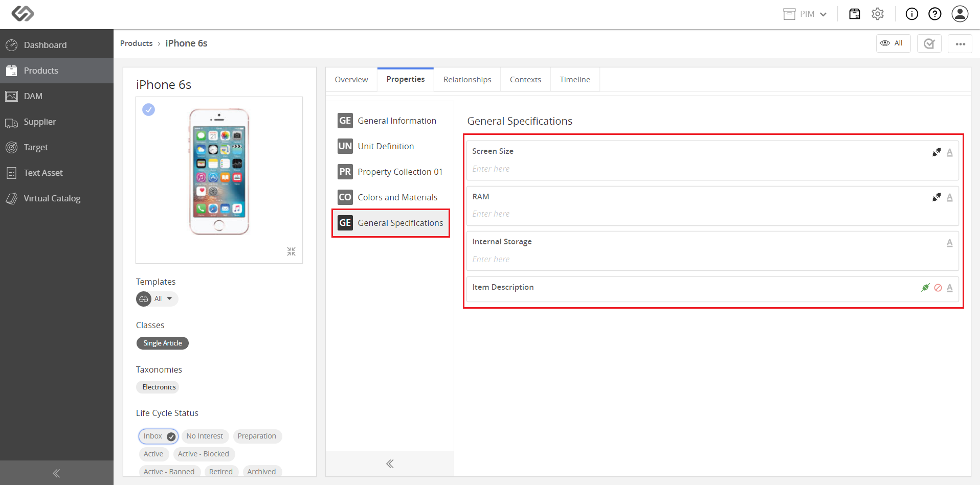Click the templates glasses icon
This screenshot has height=485, width=980.
coord(144,299)
